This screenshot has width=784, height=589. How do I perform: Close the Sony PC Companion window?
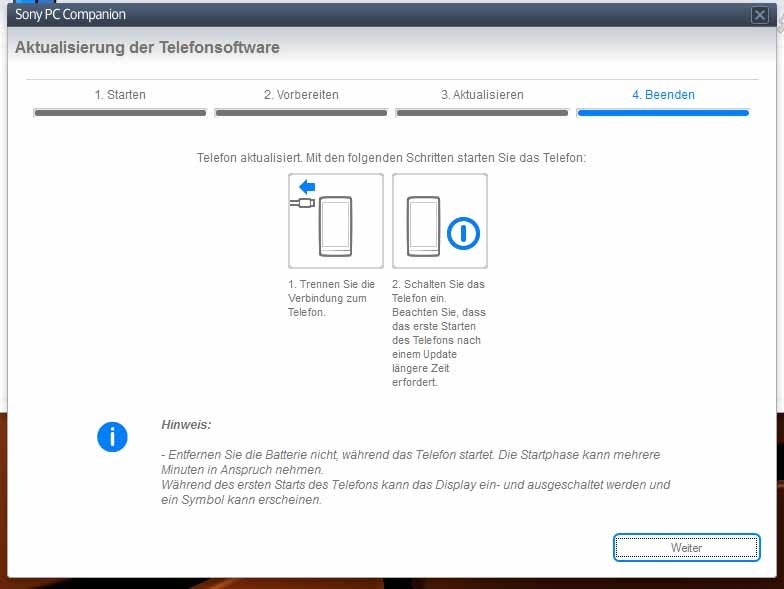coord(760,15)
